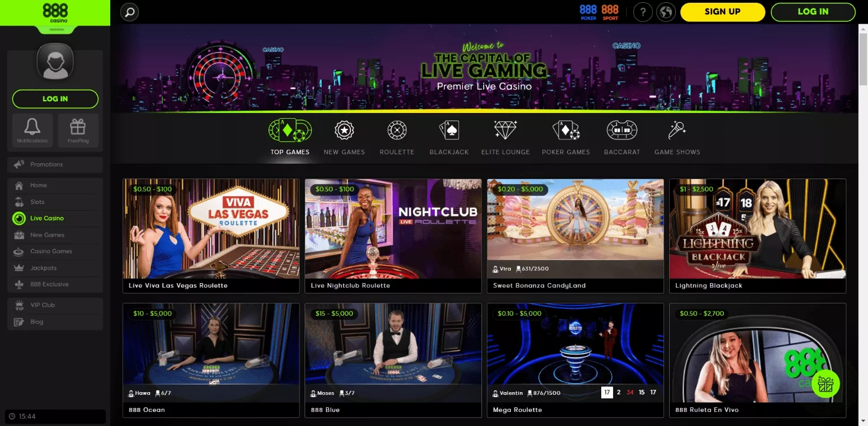Image resolution: width=868 pixels, height=426 pixels.
Task: Open the help question mark icon
Action: coord(643,12)
